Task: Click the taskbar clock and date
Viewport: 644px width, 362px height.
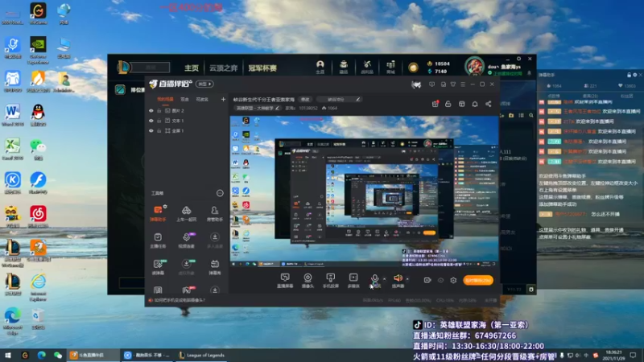Action: (x=613, y=356)
